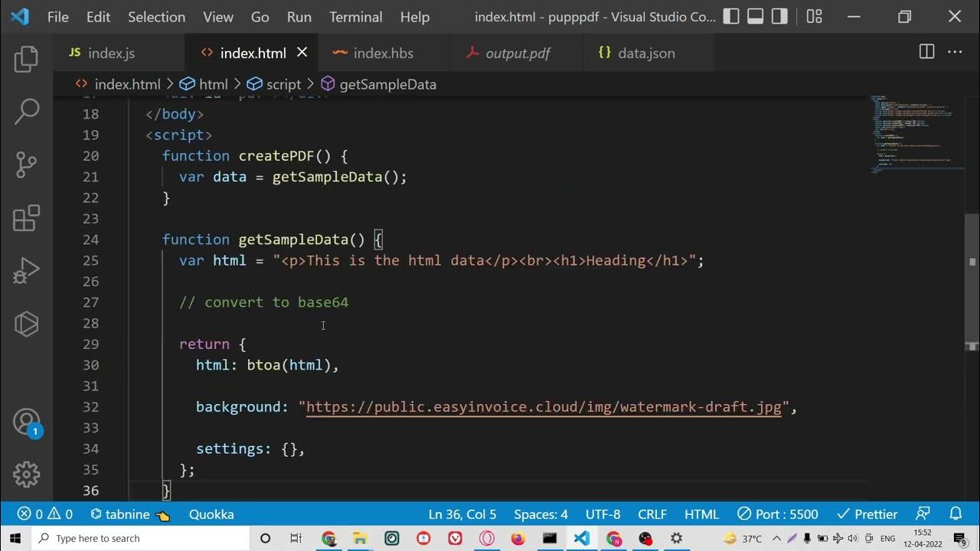980x551 pixels.
Task: Split the editor to the right
Action: pyautogui.click(x=926, y=52)
